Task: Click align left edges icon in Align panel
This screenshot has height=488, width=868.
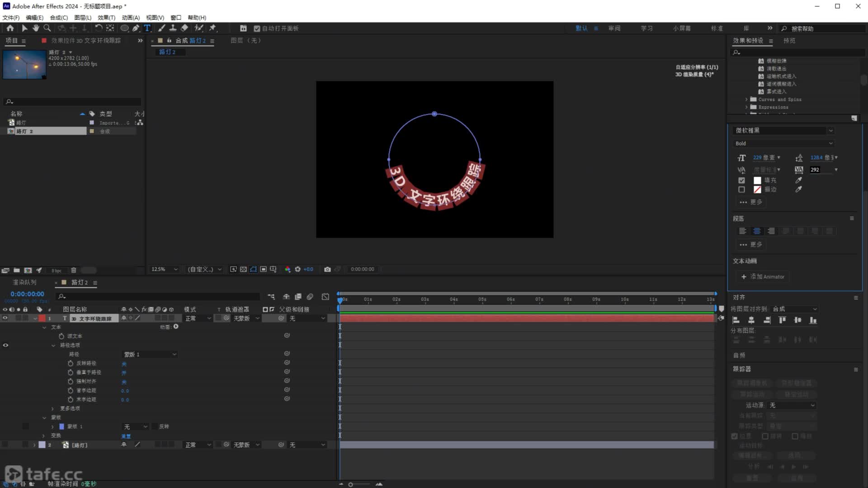Action: [x=736, y=320]
